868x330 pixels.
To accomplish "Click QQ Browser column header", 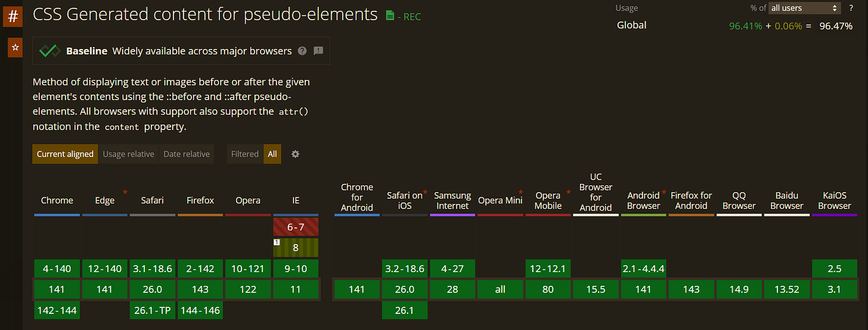I will click(739, 201).
